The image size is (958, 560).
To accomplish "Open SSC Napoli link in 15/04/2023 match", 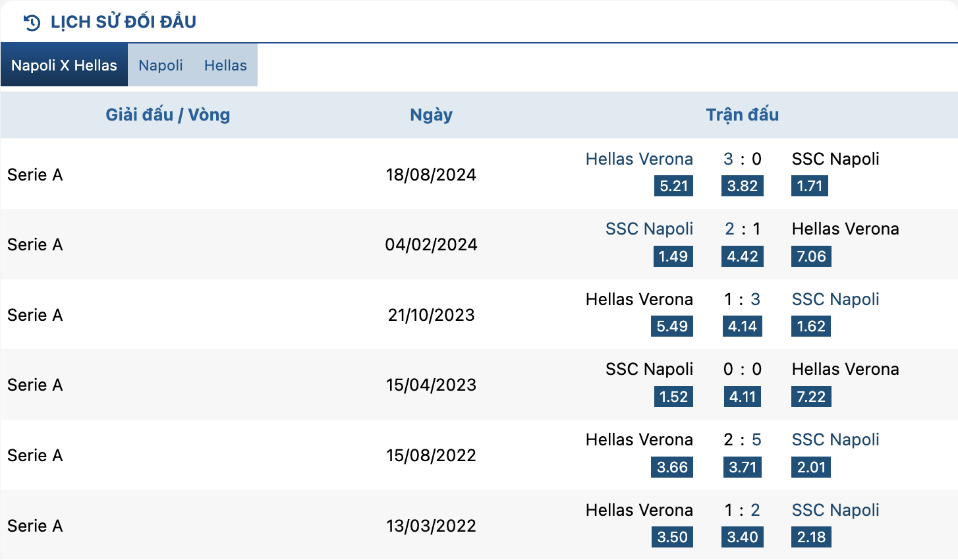I will [x=649, y=369].
